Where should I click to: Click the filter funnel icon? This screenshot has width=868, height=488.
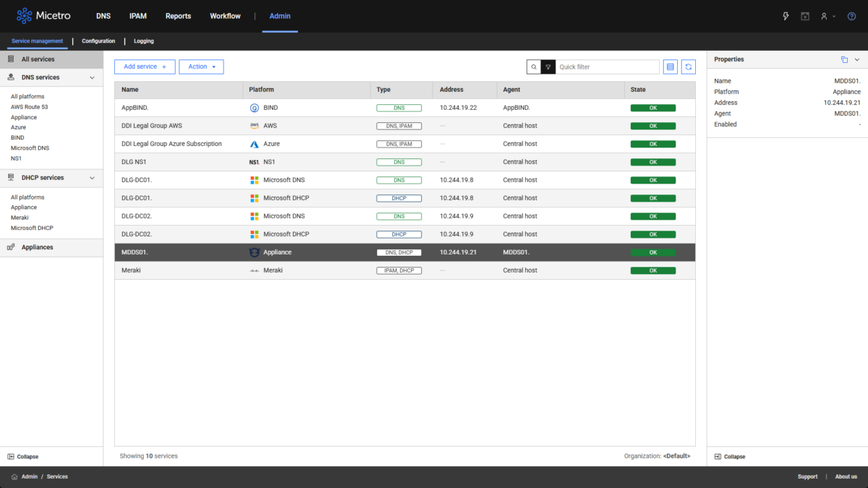point(548,67)
